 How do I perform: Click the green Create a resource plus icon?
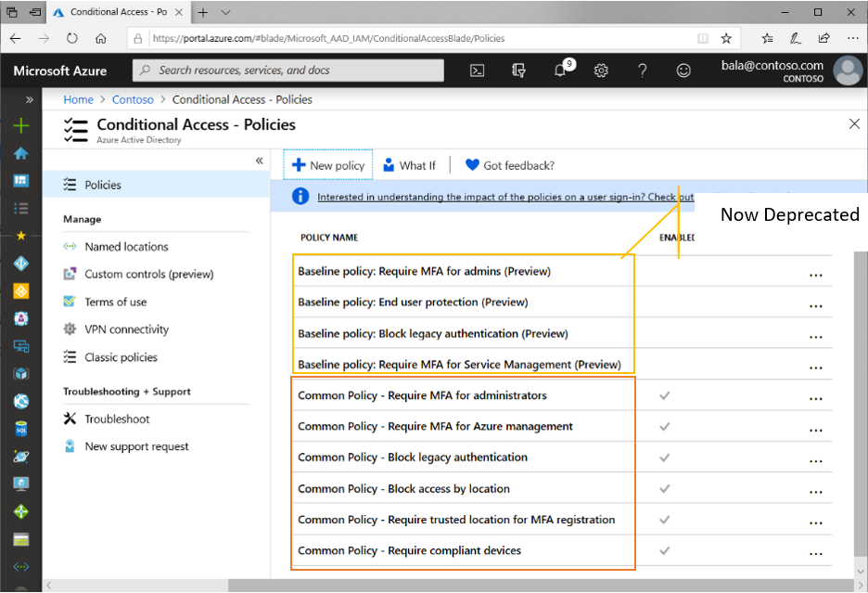(x=21, y=126)
